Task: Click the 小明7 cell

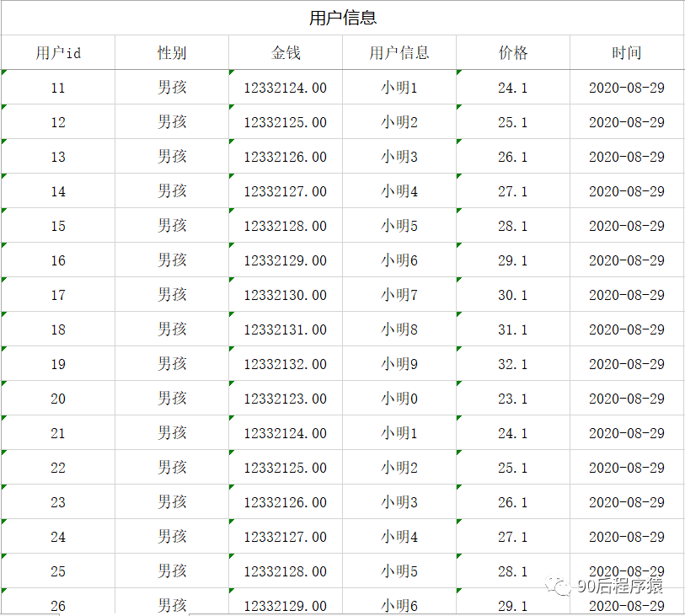Action: pos(399,294)
